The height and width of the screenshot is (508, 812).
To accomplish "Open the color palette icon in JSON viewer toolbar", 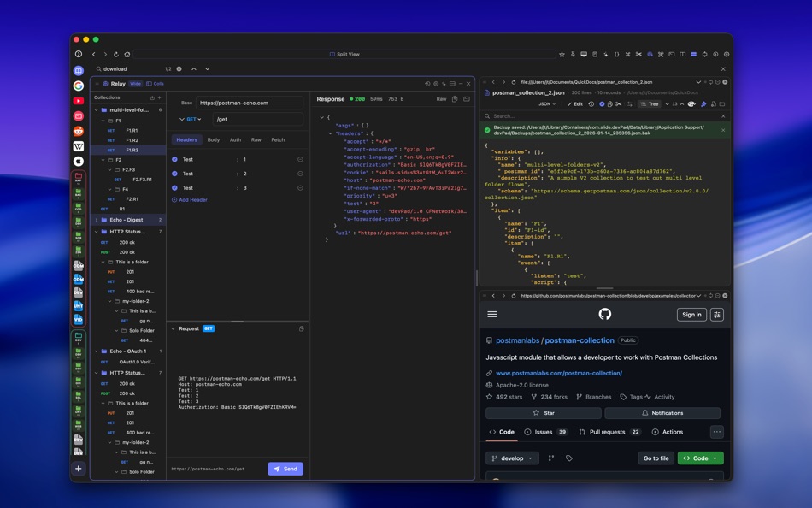I will click(691, 105).
